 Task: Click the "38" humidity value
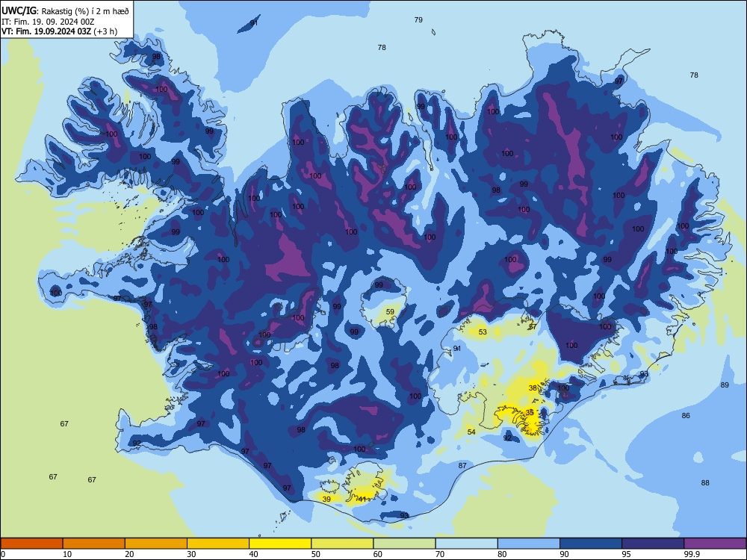533,388
